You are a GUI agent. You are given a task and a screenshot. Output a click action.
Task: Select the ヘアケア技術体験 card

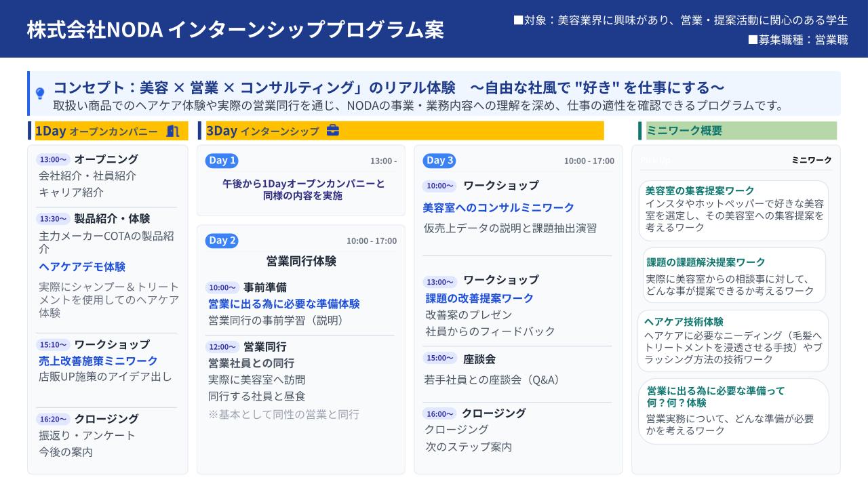733,341
